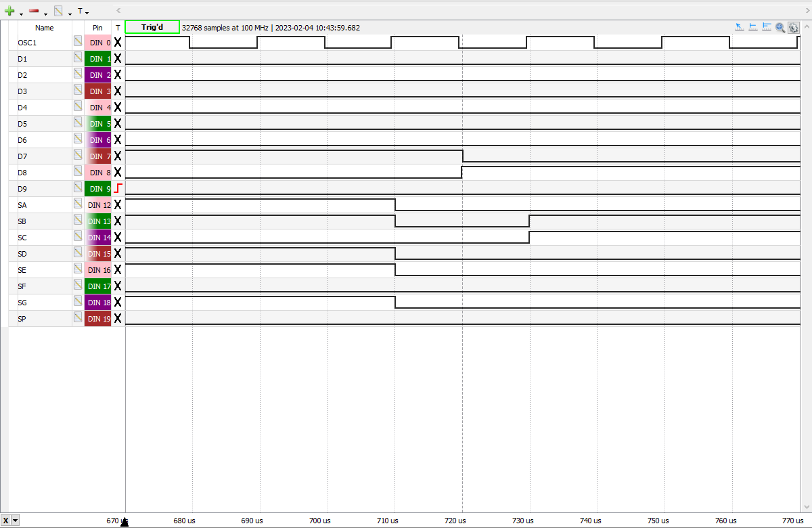Open D9 rising-edge trigger cell

(x=118, y=188)
